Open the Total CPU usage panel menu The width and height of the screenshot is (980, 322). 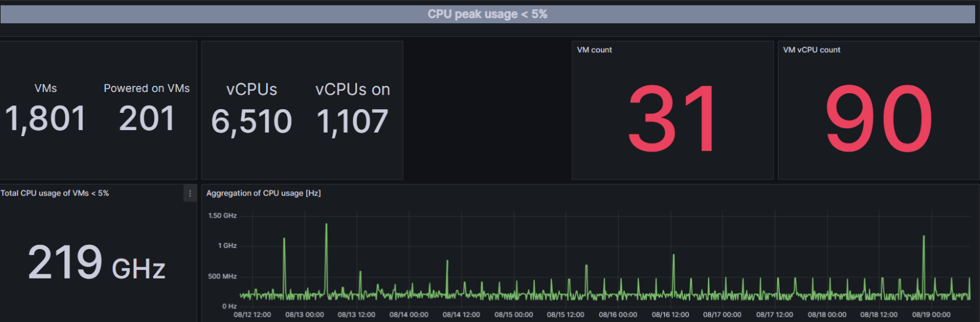[190, 193]
